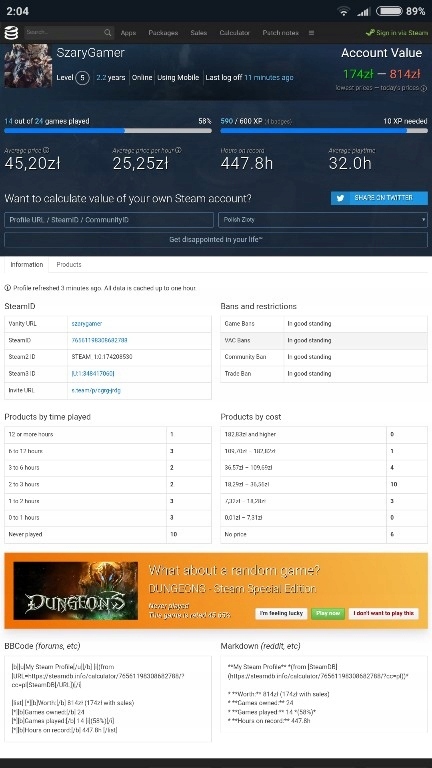Viewport: 432px width, 768px height.
Task: Click the green Play now button
Action: (x=328, y=613)
